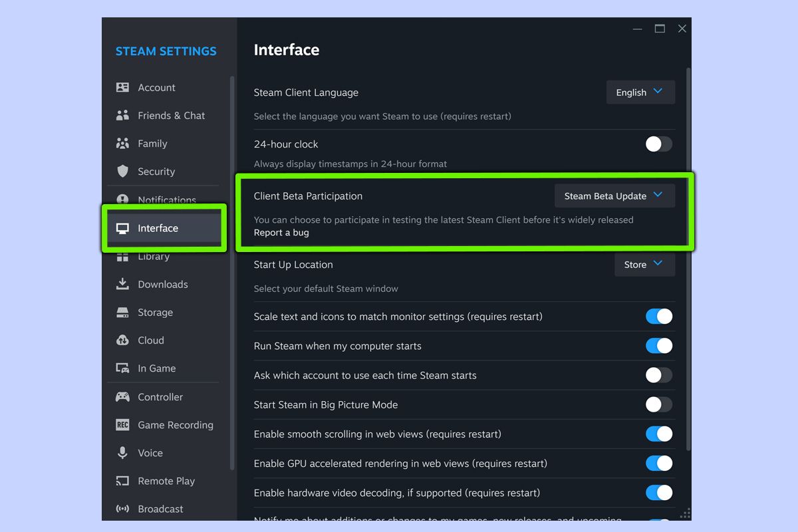The image size is (798, 532).
Task: Select the Downloads arrow icon
Action: [x=123, y=284]
